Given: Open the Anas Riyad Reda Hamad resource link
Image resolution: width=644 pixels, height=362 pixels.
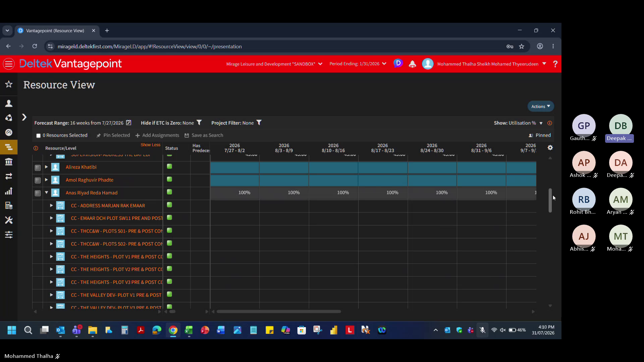Looking at the screenshot, I should pyautogui.click(x=92, y=193).
